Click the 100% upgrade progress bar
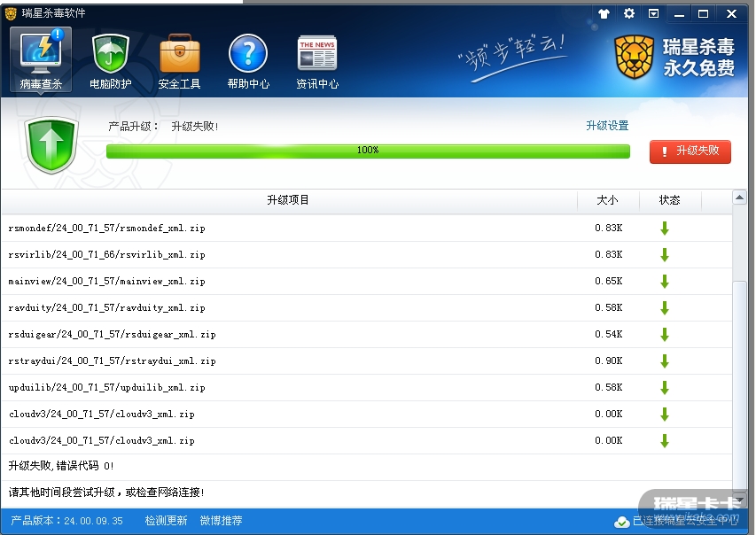Viewport: 756px width, 535px height. tap(368, 151)
